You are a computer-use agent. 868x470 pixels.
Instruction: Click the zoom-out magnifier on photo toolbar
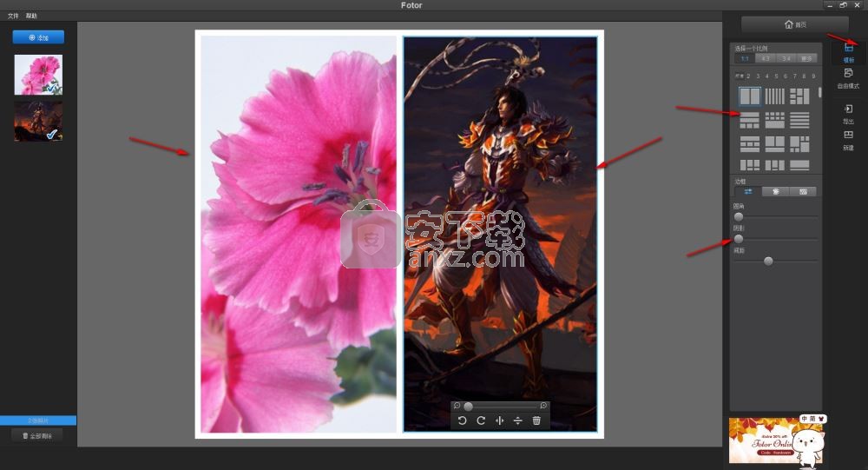click(x=457, y=406)
